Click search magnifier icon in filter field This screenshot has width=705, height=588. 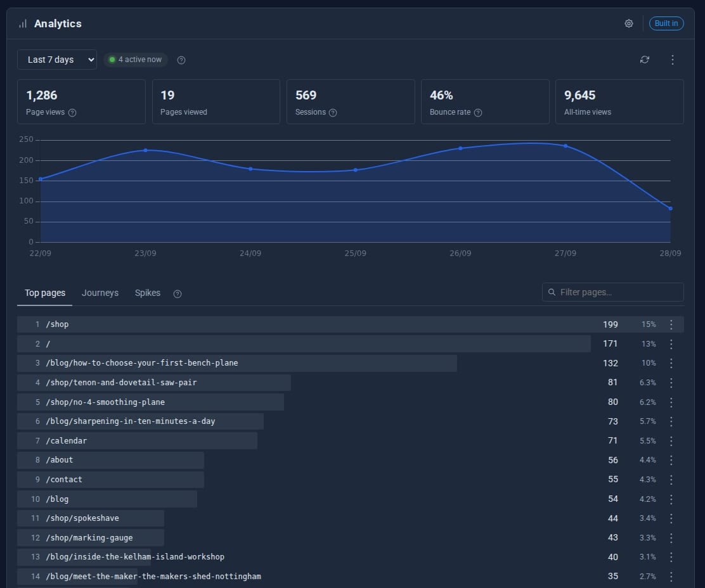click(552, 292)
